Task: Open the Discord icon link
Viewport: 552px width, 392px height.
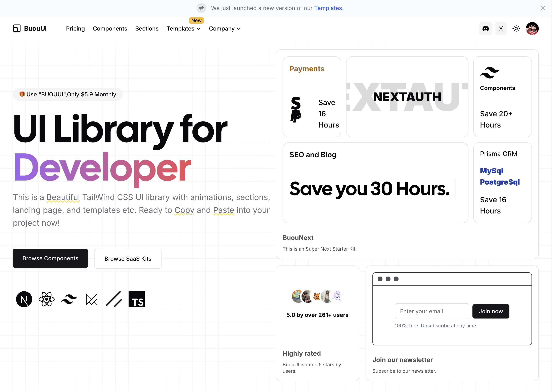Action: [486, 29]
